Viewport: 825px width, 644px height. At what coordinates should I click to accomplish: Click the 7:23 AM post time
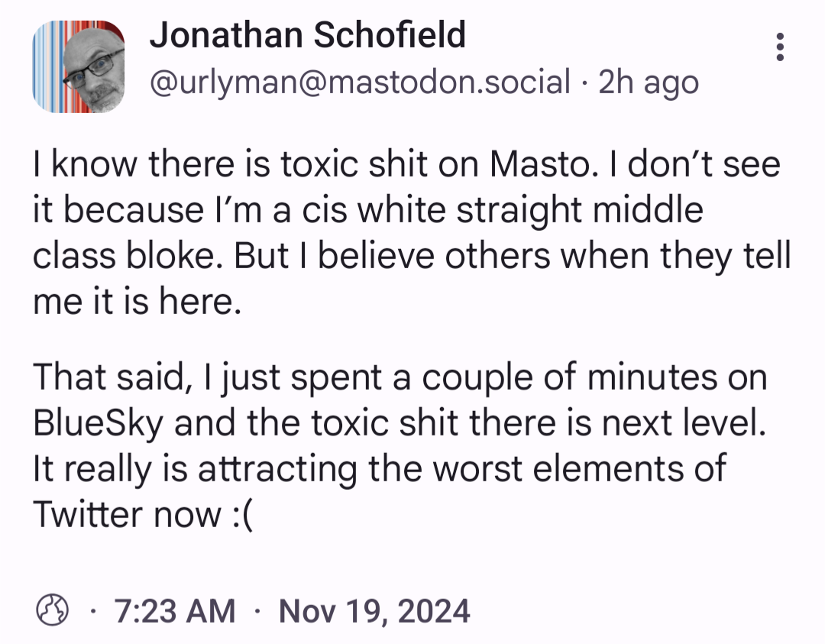click(174, 611)
